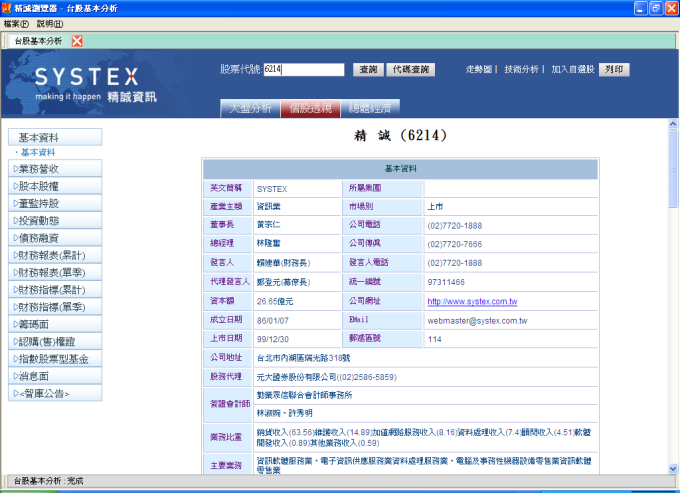Switch to the 大盤分析 tab

click(x=250, y=108)
